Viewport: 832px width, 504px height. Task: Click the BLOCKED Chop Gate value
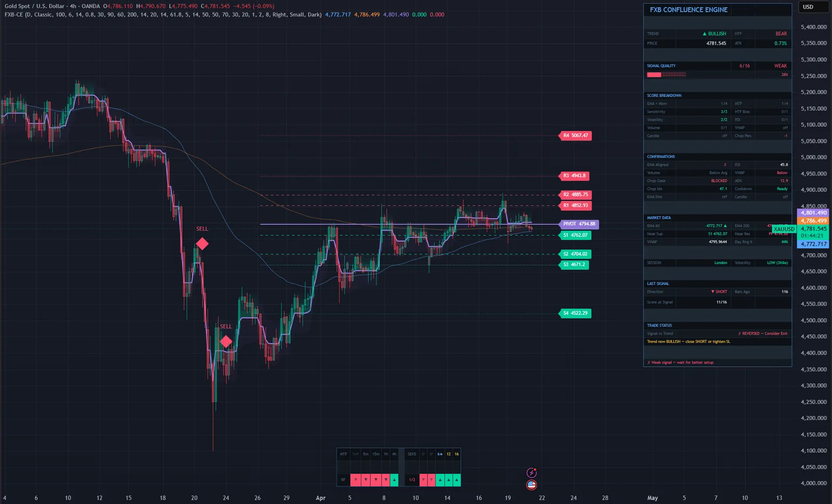click(x=719, y=181)
